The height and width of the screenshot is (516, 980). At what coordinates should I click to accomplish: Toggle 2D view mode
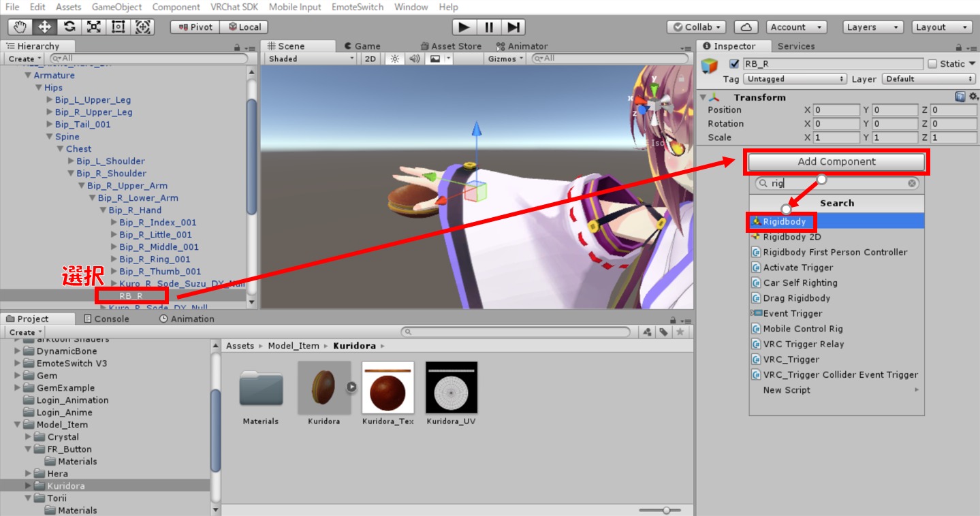tap(370, 59)
